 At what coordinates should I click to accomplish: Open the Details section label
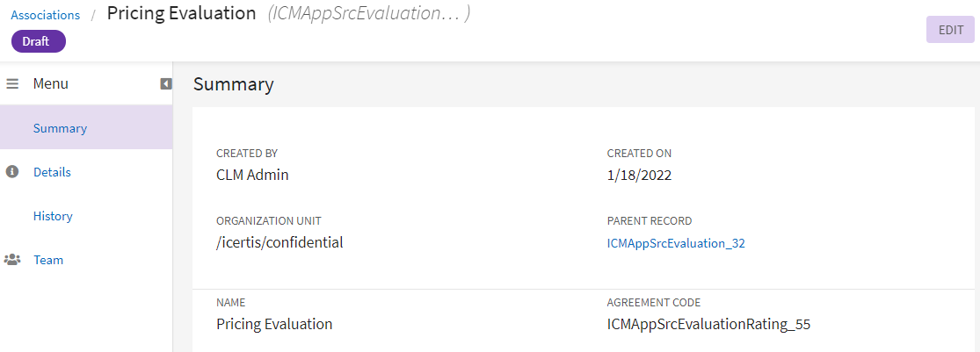click(52, 172)
